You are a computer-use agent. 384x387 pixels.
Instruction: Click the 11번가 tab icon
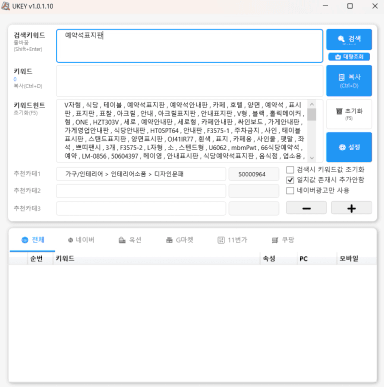[x=221, y=240]
